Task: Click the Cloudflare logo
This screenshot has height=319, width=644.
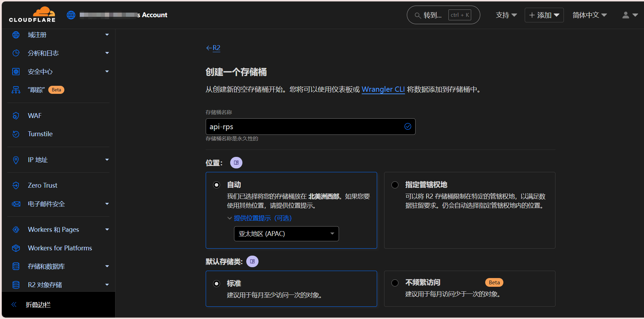Action: point(32,15)
